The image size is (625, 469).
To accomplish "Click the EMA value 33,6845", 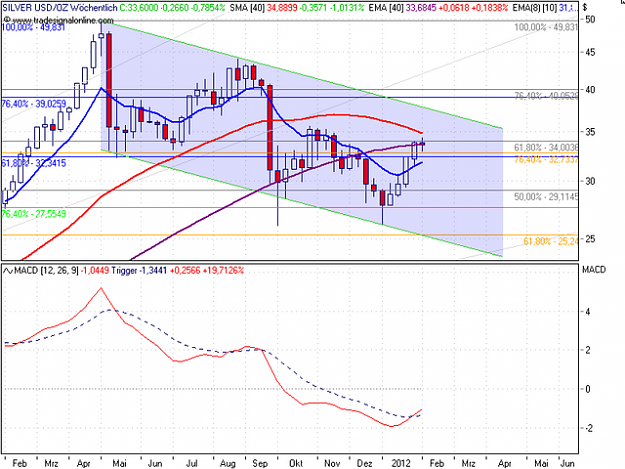I will click(421, 8).
